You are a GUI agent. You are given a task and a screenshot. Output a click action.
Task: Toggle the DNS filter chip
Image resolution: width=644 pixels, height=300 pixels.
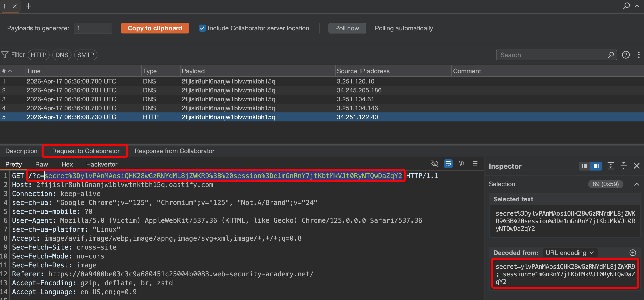[62, 55]
